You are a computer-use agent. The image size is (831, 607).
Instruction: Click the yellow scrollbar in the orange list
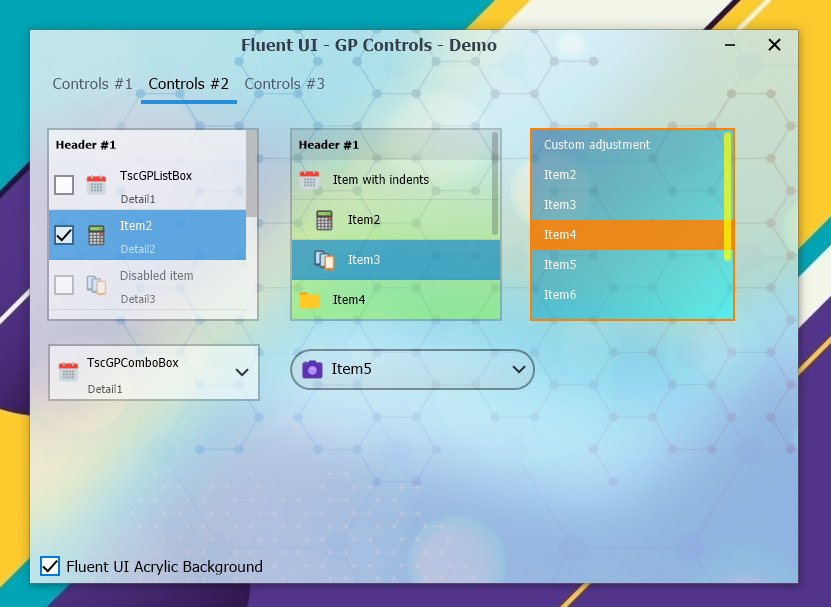[728, 196]
